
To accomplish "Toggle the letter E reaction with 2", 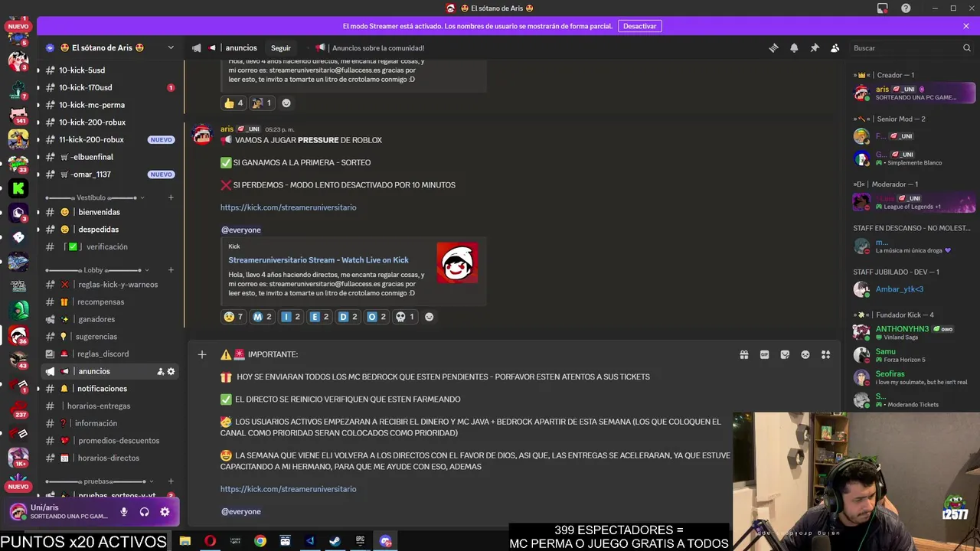I will [318, 317].
